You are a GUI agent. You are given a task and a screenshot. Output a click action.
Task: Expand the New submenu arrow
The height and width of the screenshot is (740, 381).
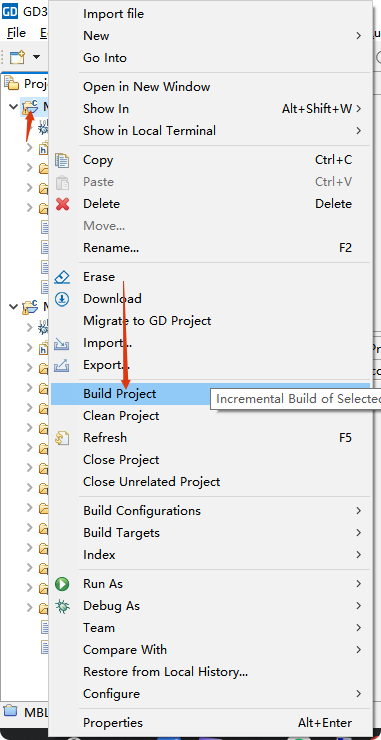[358, 36]
